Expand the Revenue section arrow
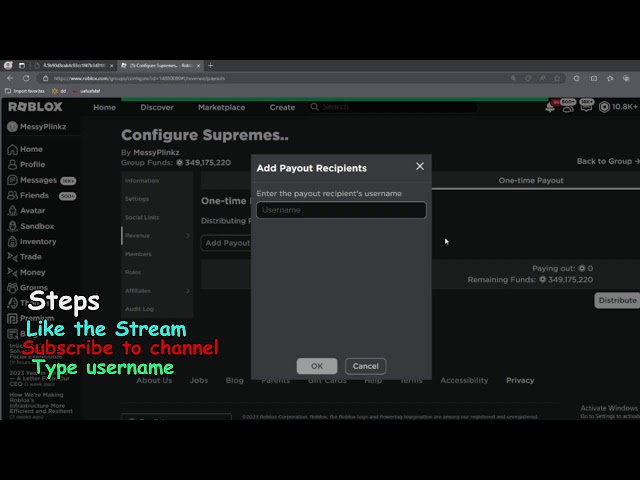 pos(188,236)
